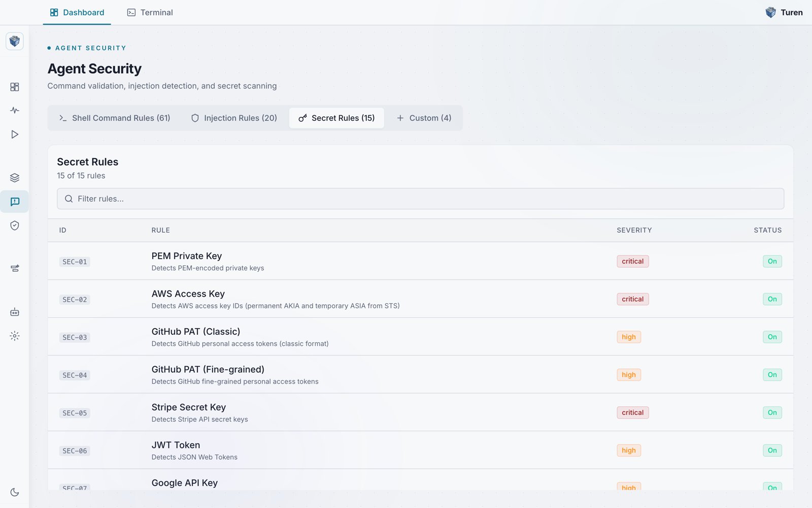The width and height of the screenshot is (812, 508).
Task: Toggle dark mode with the moon icon
Action: click(15, 492)
